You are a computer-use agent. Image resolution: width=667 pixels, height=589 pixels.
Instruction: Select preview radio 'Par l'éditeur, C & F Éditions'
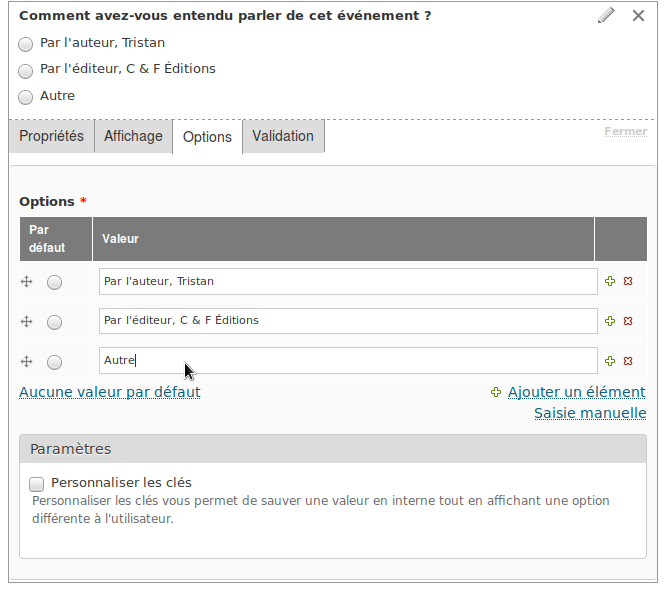tap(26, 71)
